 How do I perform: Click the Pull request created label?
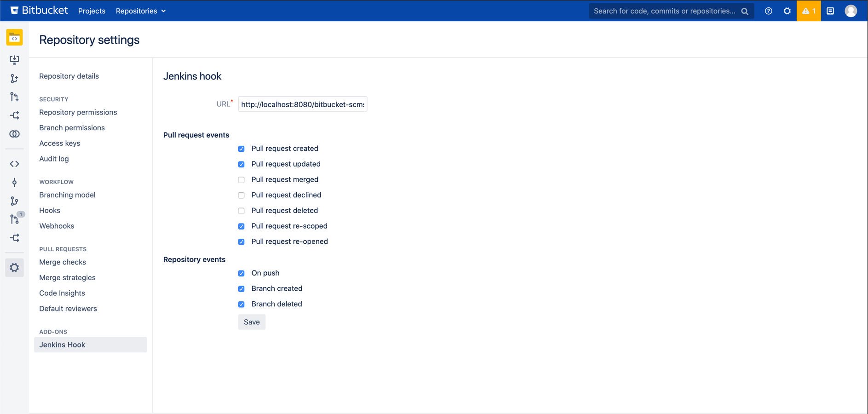[285, 149]
